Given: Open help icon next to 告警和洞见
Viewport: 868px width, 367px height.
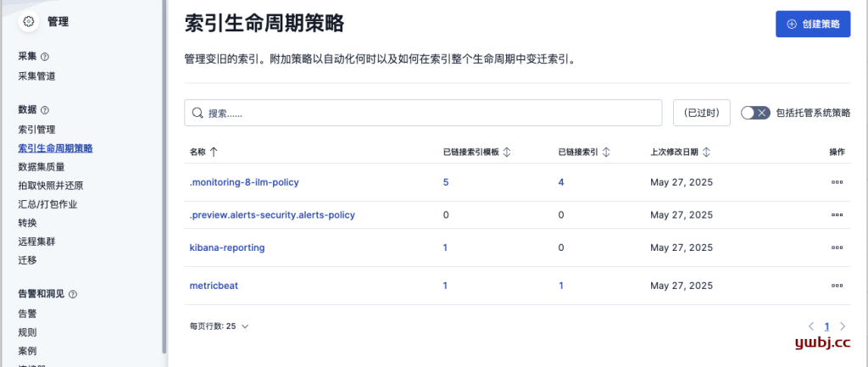Looking at the screenshot, I should pyautogui.click(x=73, y=294).
